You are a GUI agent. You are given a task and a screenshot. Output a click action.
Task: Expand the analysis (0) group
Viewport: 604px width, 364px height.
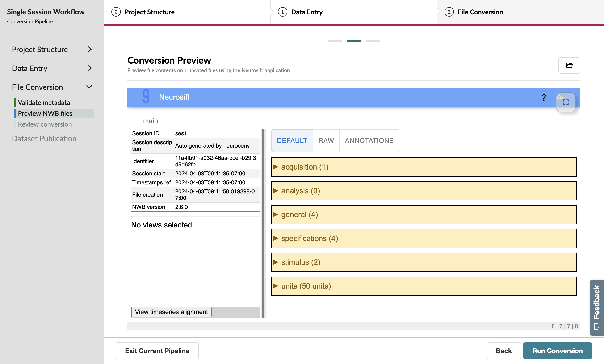pyautogui.click(x=424, y=190)
